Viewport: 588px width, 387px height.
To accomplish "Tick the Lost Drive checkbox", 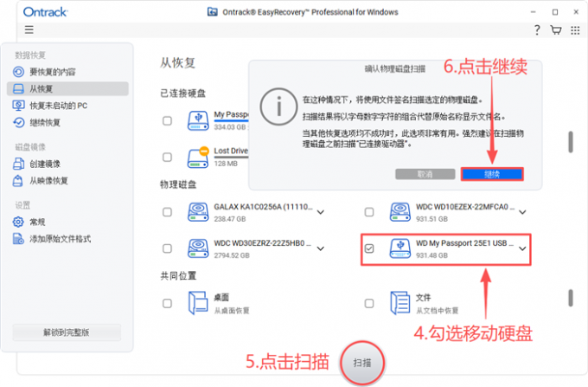I will pos(167,157).
